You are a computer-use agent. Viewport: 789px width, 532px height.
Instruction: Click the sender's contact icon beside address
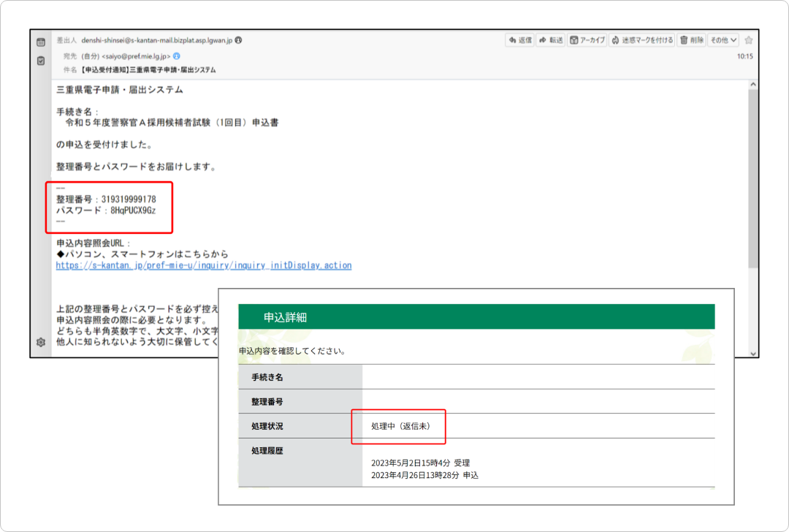click(x=239, y=40)
